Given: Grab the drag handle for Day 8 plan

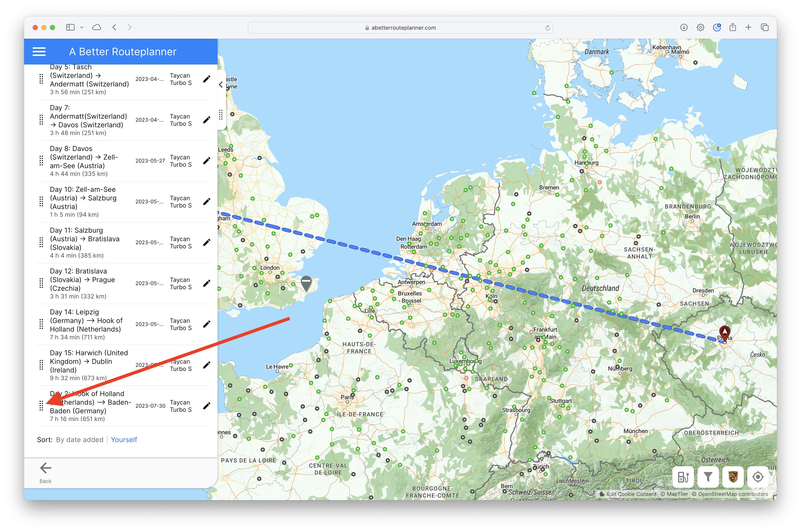Looking at the screenshot, I should [41, 161].
